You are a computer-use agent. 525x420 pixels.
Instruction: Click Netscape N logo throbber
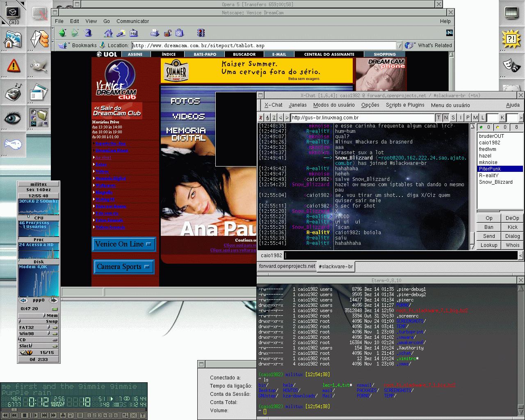coord(449,33)
